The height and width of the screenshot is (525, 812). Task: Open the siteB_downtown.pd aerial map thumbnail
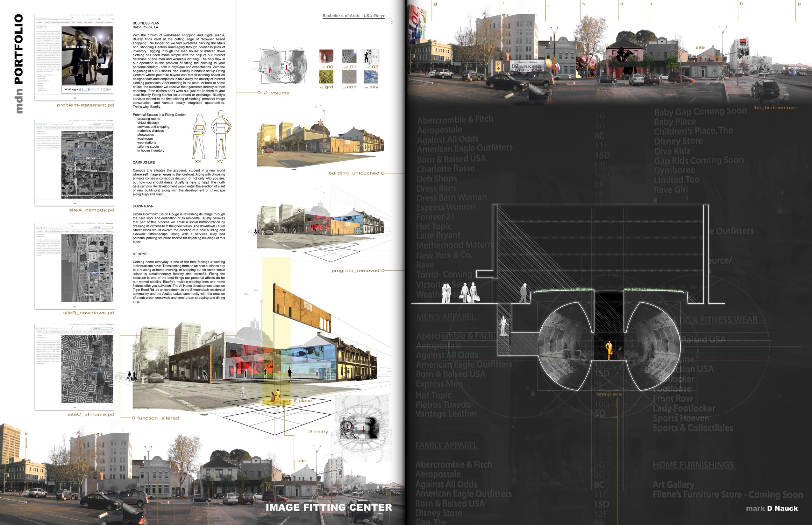pyautogui.click(x=87, y=268)
